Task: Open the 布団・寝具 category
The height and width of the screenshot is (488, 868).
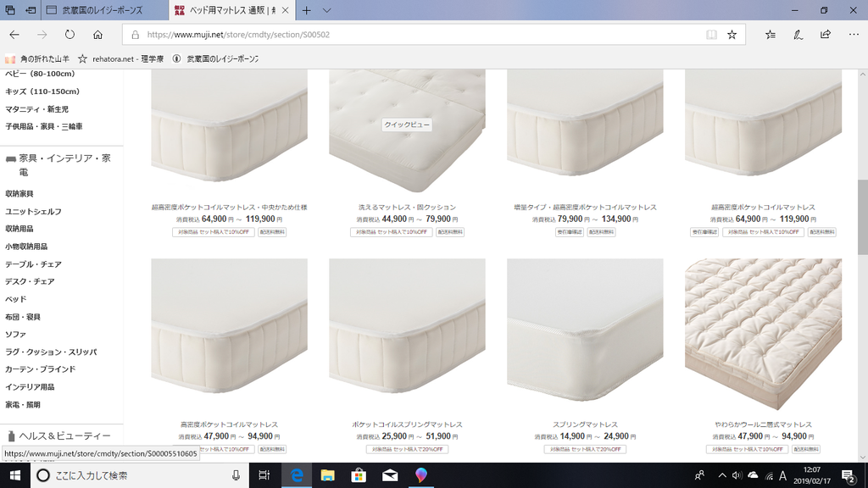Action: (x=23, y=317)
